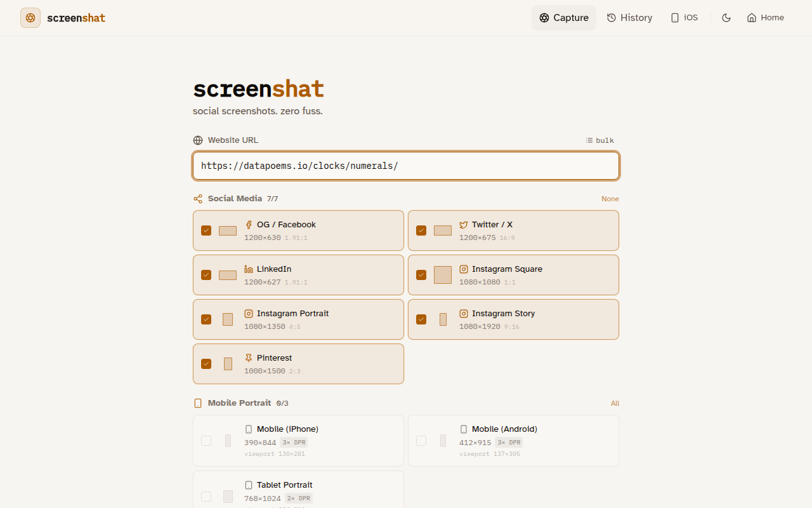This screenshot has width=812, height=508.
Task: Click Pinterest aspect ratio thumbnail
Action: [228, 364]
